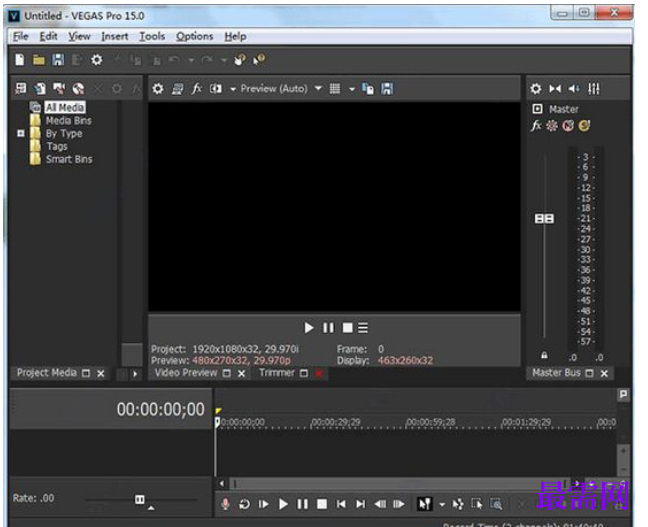
Task: Open the File menu
Action: [x=21, y=36]
